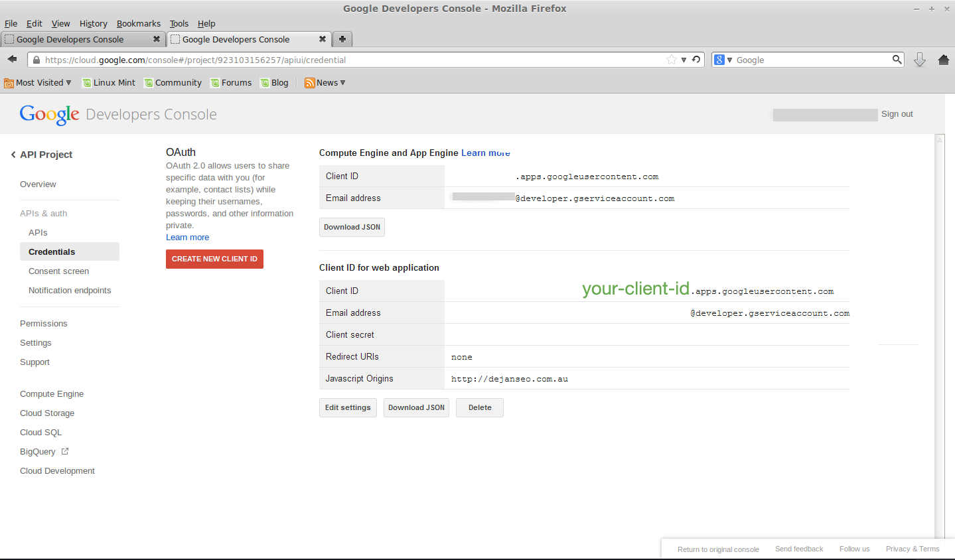Open the File menu
The image size is (955, 560).
pos(11,23)
